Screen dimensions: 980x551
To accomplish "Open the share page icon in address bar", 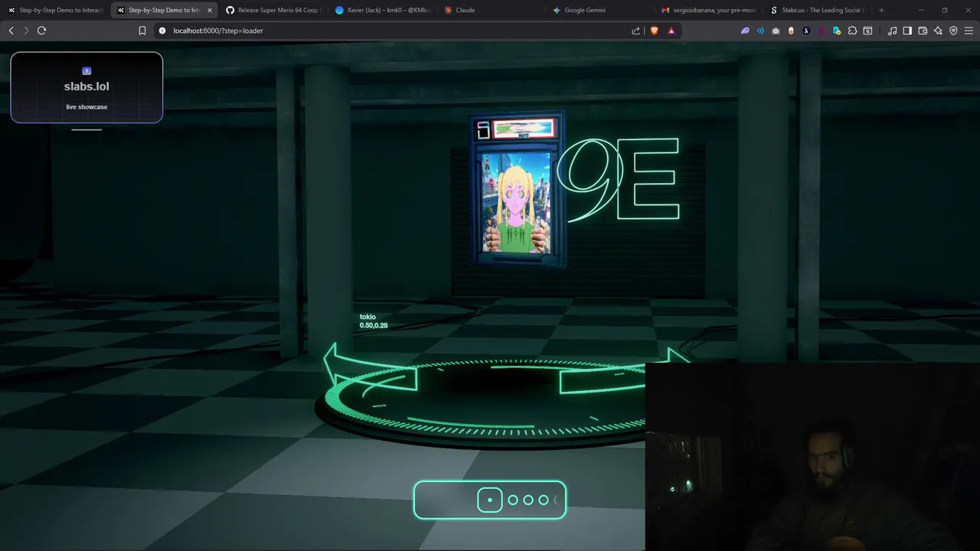I will click(635, 31).
